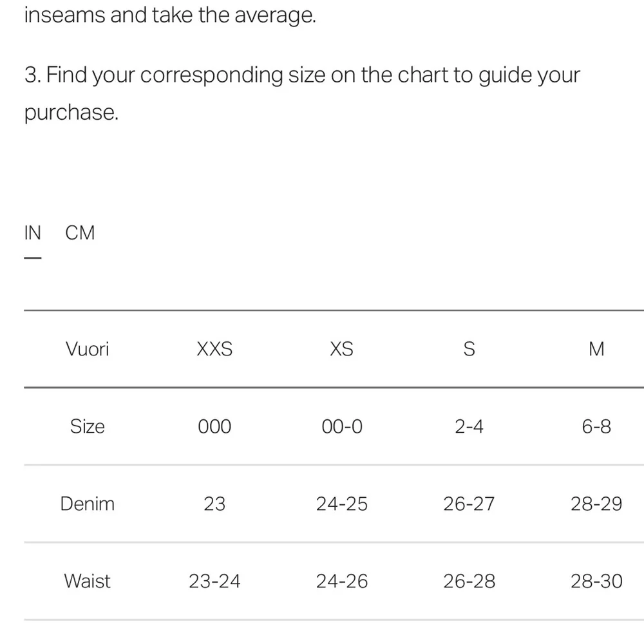The image size is (644, 644).
Task: Click the Vuori header cell
Action: [x=88, y=349]
